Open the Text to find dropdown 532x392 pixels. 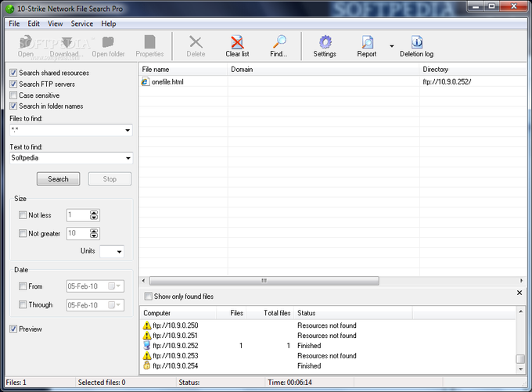(128, 158)
